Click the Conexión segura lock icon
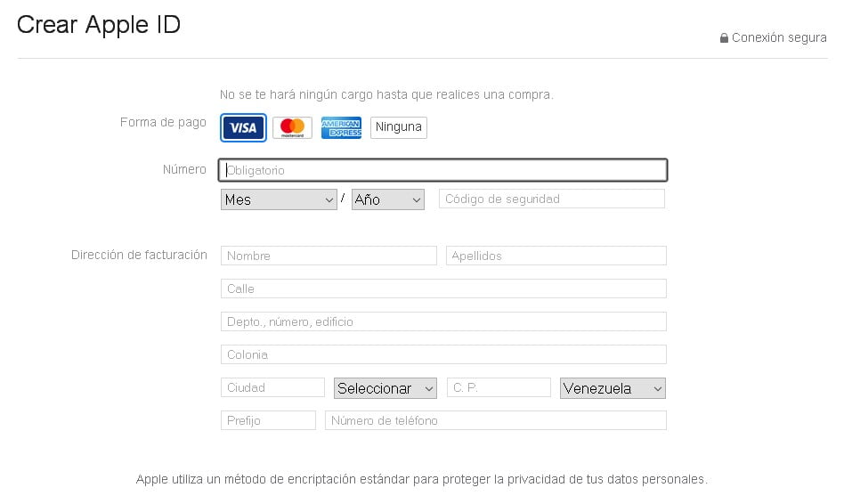Screen dimensions: 844x504 (x=724, y=37)
